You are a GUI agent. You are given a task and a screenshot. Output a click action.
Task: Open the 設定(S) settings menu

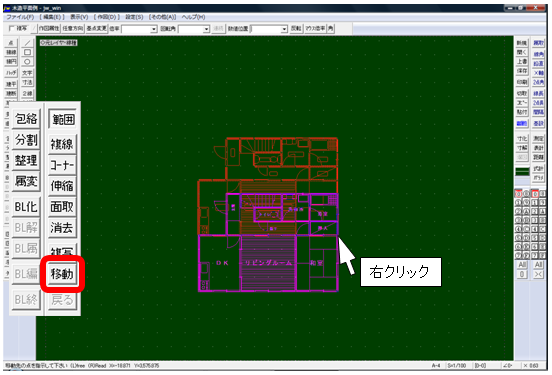tap(134, 17)
